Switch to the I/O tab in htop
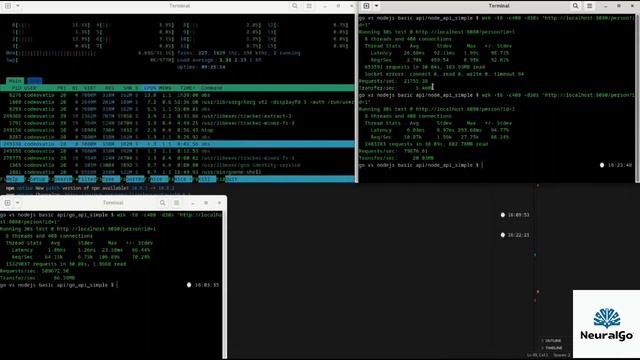The width and height of the screenshot is (640, 360). [34, 81]
